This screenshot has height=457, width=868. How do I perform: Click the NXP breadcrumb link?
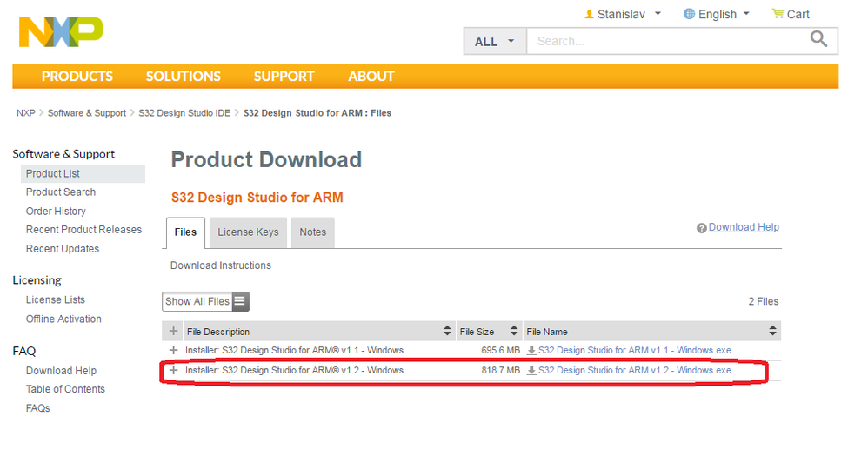tap(25, 112)
